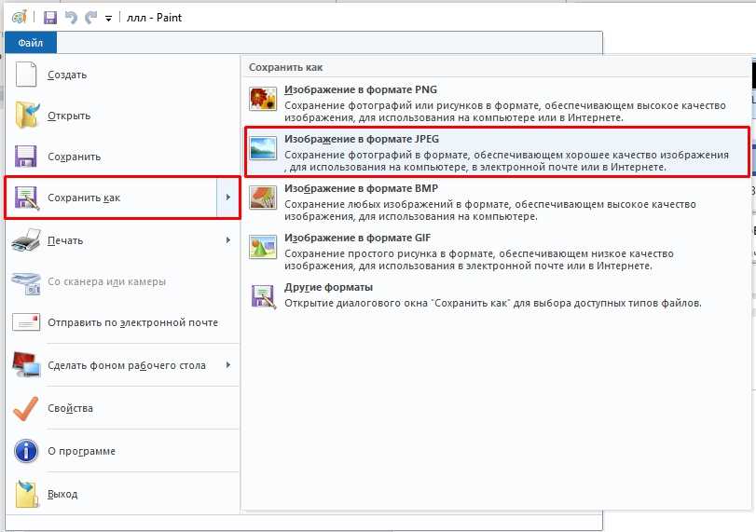The image size is (756, 532).
Task: Click the Со сканера или камеры label
Action: tap(106, 281)
